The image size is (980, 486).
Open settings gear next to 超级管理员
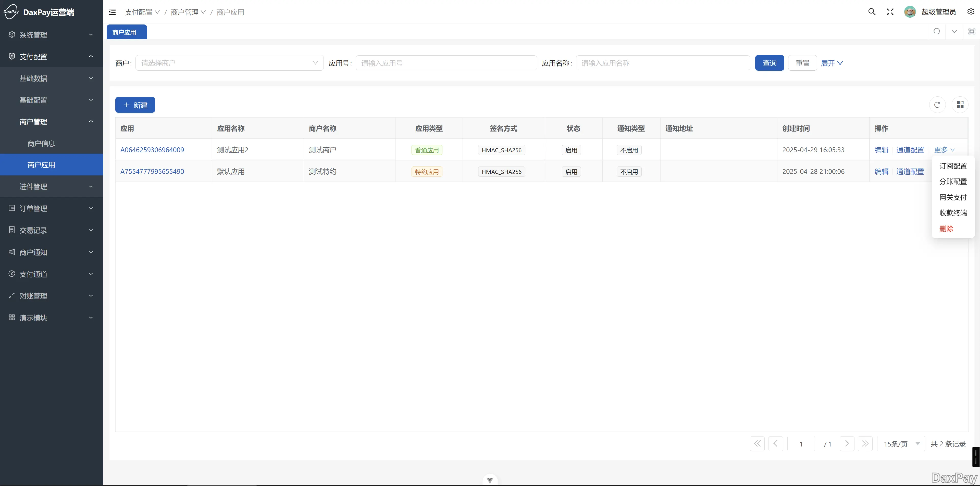tap(971, 12)
